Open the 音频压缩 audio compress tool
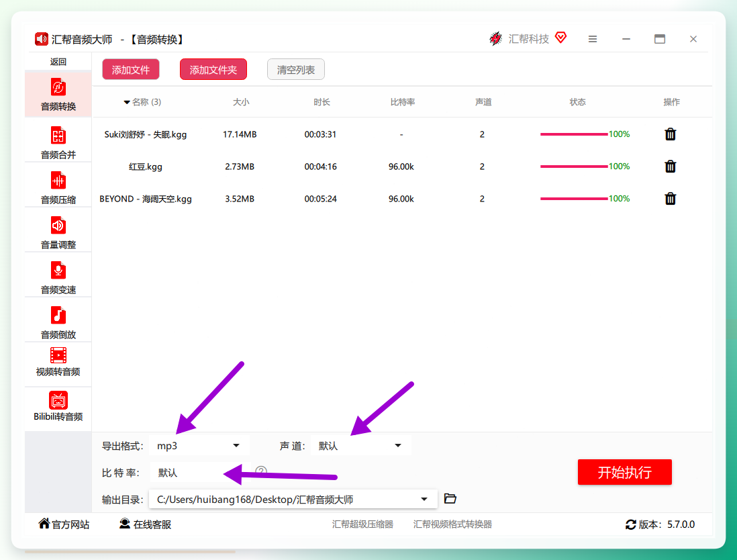The image size is (737, 560). (58, 187)
